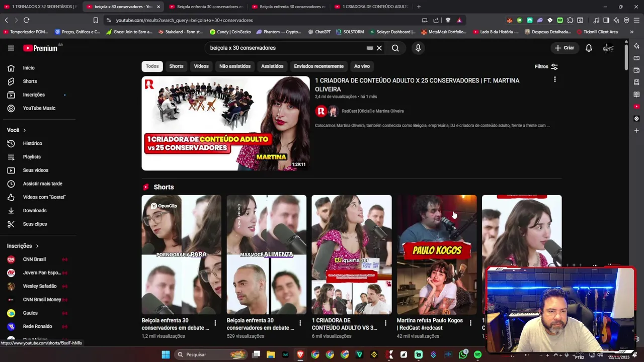
Task: Expand the Você section chevron
Action: pos(24,130)
